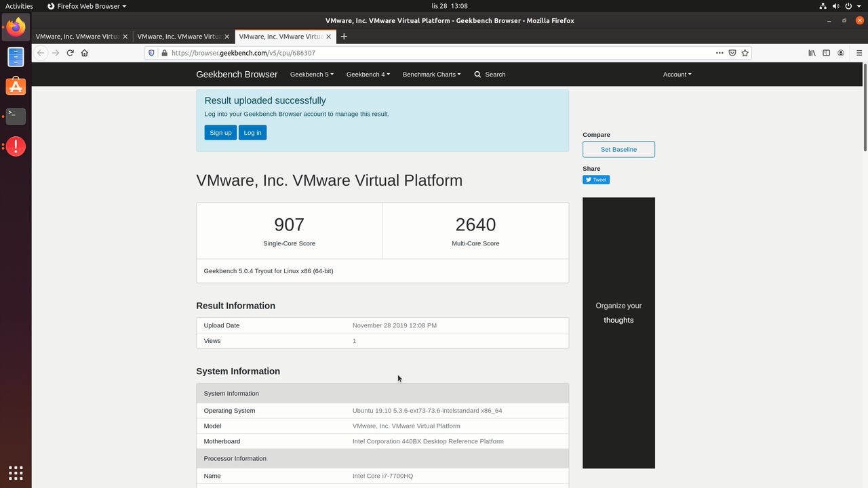Show Applications grid in dock
This screenshot has height=488, width=868.
coord(16,472)
